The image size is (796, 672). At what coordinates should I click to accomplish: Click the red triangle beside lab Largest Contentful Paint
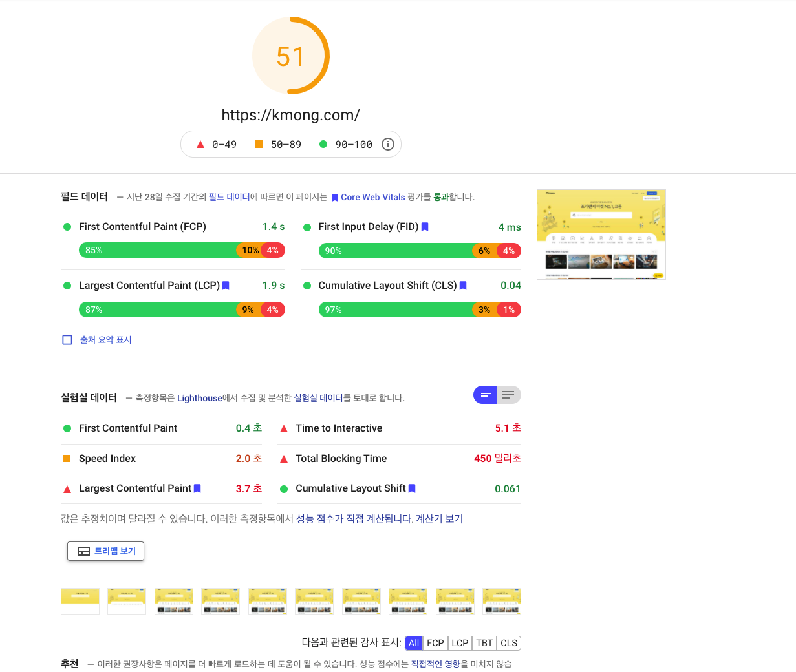click(x=67, y=489)
